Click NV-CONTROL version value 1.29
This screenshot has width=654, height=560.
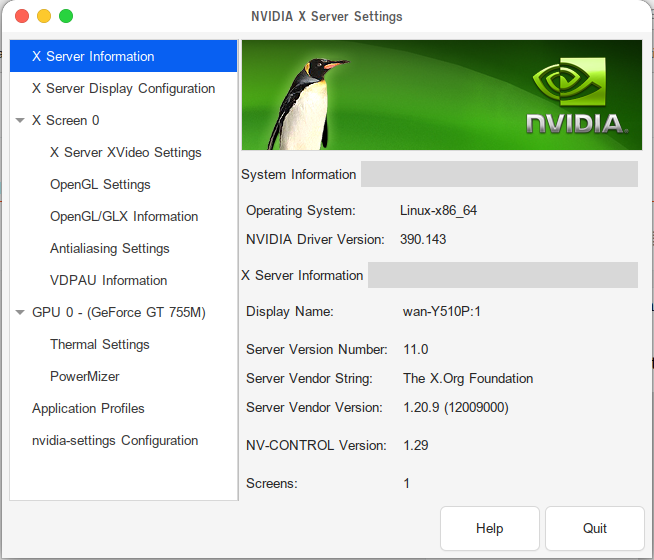(x=416, y=445)
